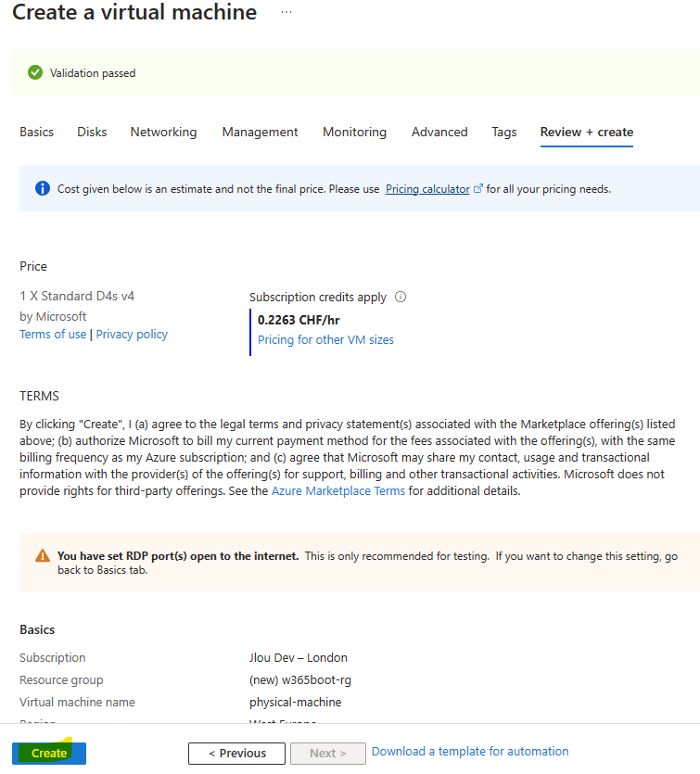Go back with the Previous button
The height and width of the screenshot is (774, 700).
pos(236,754)
